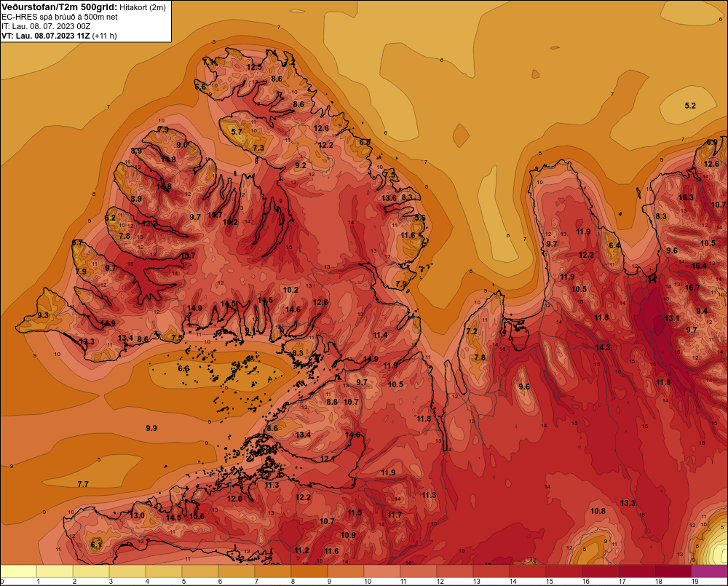Click the 5.6 temperature label
The width and height of the screenshot is (728, 586).
420,218
